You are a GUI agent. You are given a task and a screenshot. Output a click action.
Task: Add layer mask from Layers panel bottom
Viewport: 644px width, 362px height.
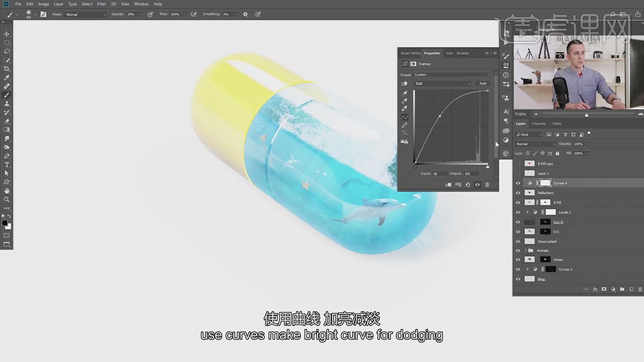[604, 289]
